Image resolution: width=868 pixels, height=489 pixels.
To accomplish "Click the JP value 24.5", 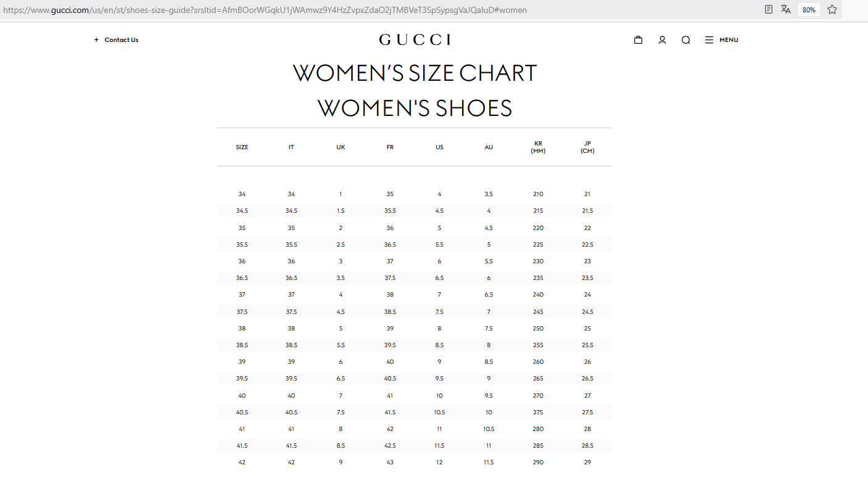I will coord(587,312).
